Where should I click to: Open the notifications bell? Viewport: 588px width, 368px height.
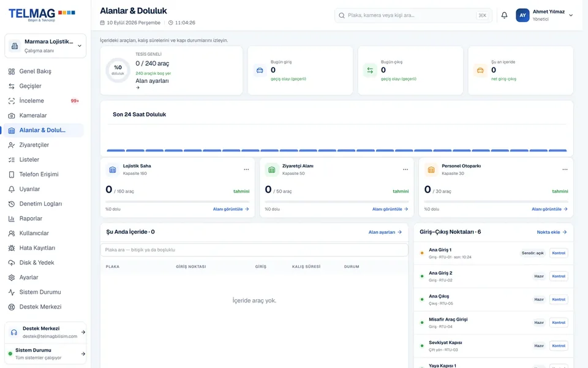(504, 15)
